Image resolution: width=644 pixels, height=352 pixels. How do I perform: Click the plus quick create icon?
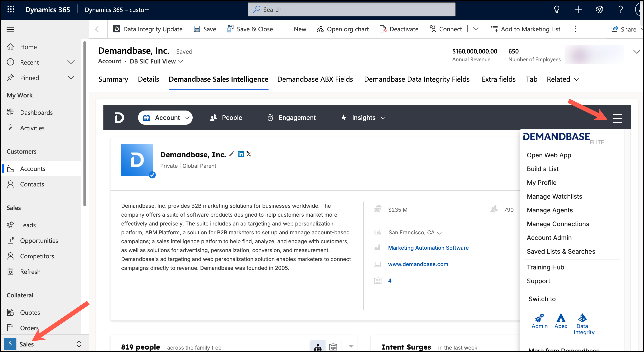pyautogui.click(x=578, y=10)
